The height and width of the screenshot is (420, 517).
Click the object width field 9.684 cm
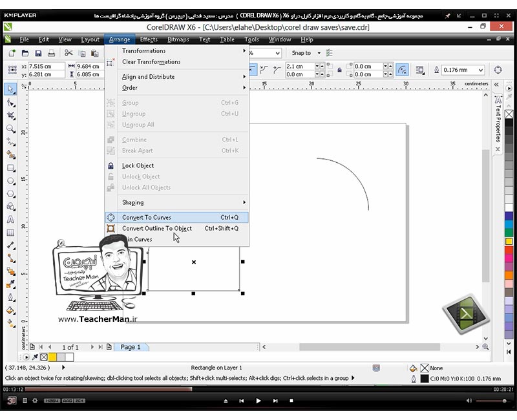[x=90, y=67]
